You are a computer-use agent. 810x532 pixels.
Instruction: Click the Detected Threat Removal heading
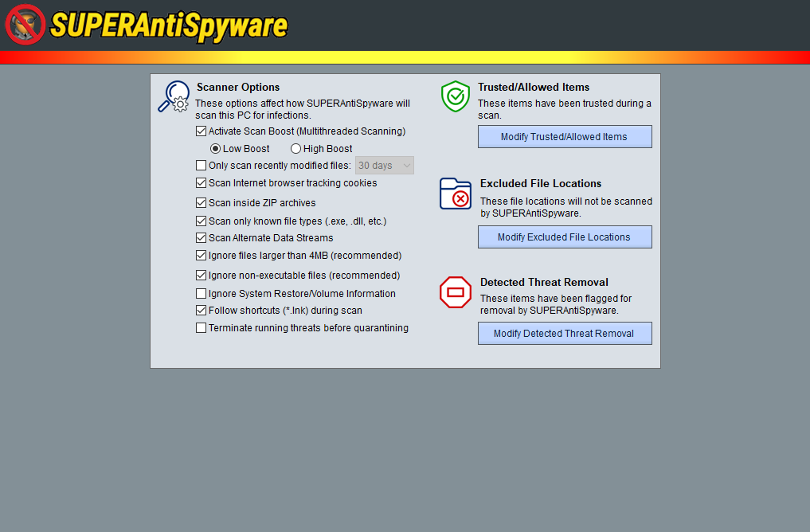(544, 282)
